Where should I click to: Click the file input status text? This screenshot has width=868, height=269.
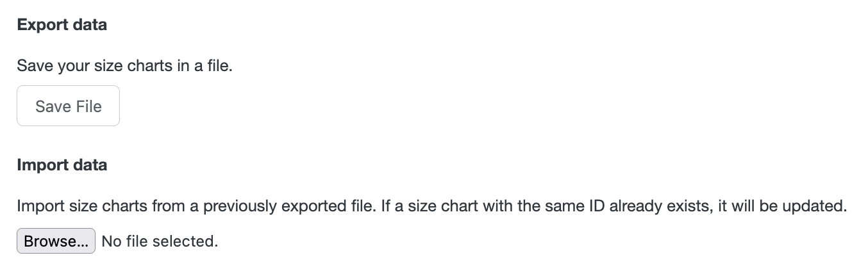160,241
